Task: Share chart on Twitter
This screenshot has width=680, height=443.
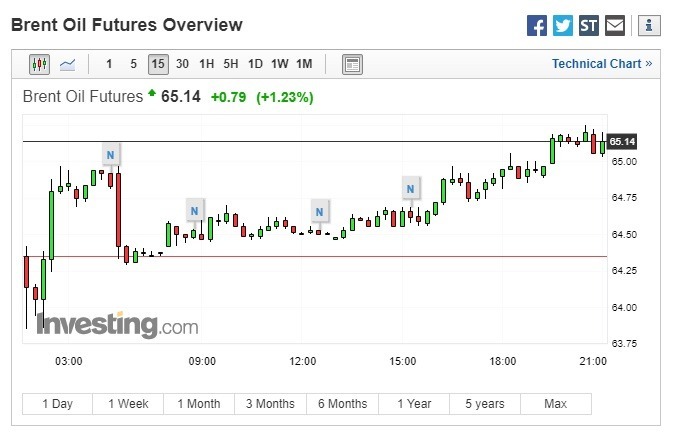Action: (x=562, y=26)
